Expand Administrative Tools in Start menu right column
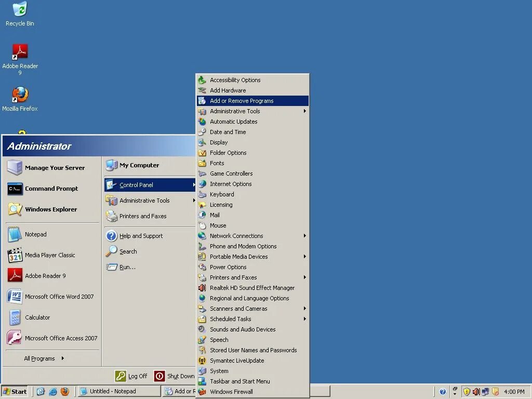This screenshot has width=532, height=399. point(150,201)
